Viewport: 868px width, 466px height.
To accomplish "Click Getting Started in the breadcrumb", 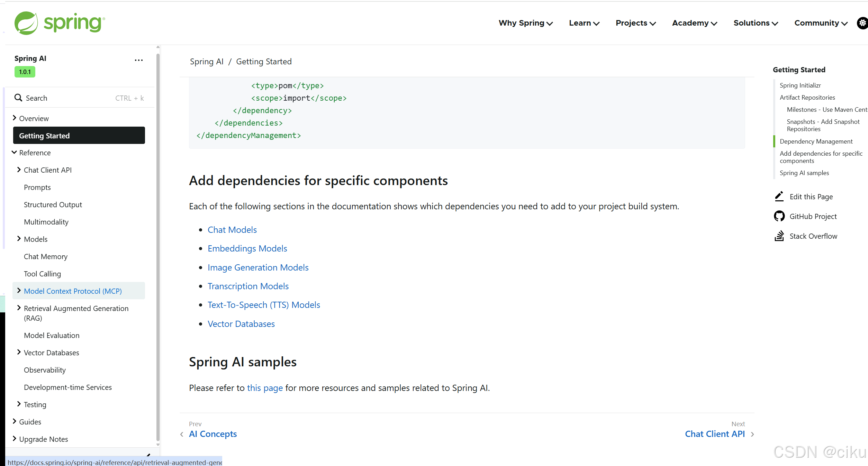I will tap(264, 62).
